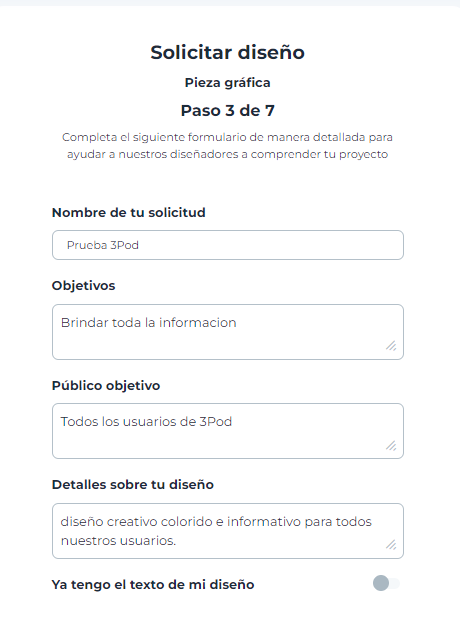Click the 'Ya tengo el texto de mi diseño' label
460x640 pixels.
pos(153,584)
